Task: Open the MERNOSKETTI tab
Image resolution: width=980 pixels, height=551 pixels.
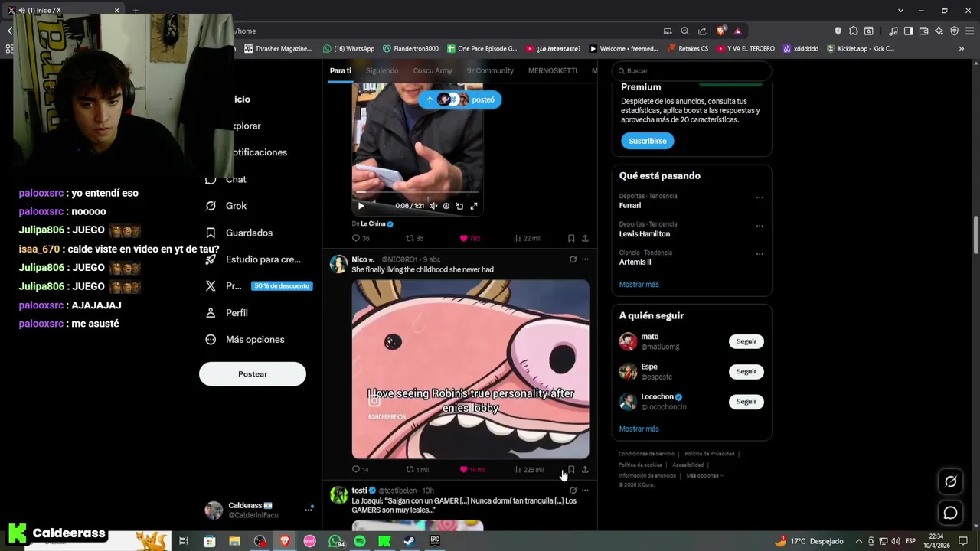Action: tap(553, 70)
